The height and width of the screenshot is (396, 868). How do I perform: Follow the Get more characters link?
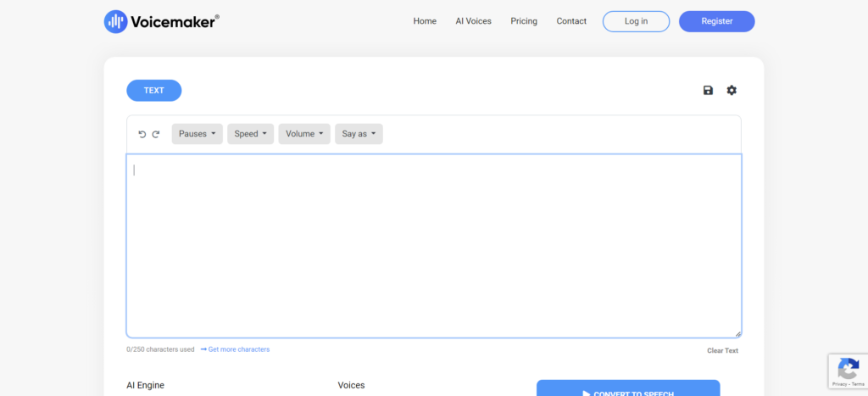point(238,349)
